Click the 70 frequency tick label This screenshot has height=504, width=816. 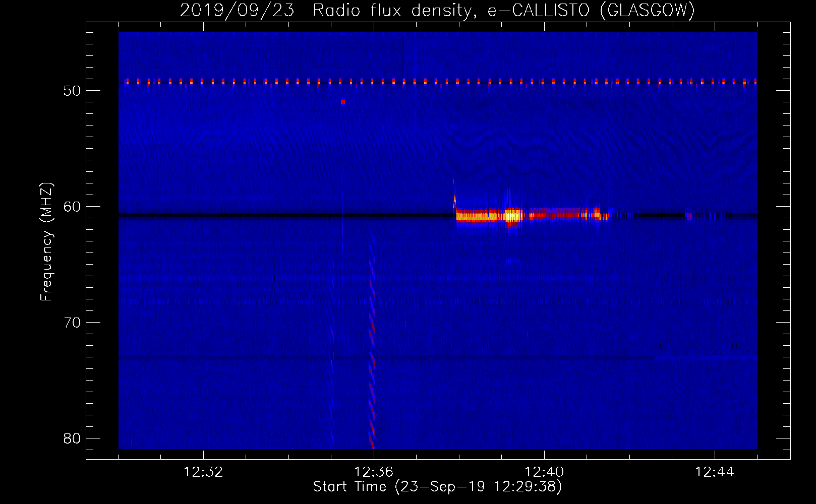tap(72, 323)
